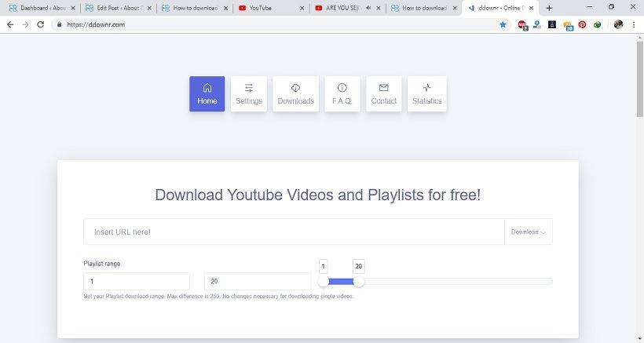The height and width of the screenshot is (343, 644).
Task: Expand the Download dropdown button
Action: coord(529,232)
